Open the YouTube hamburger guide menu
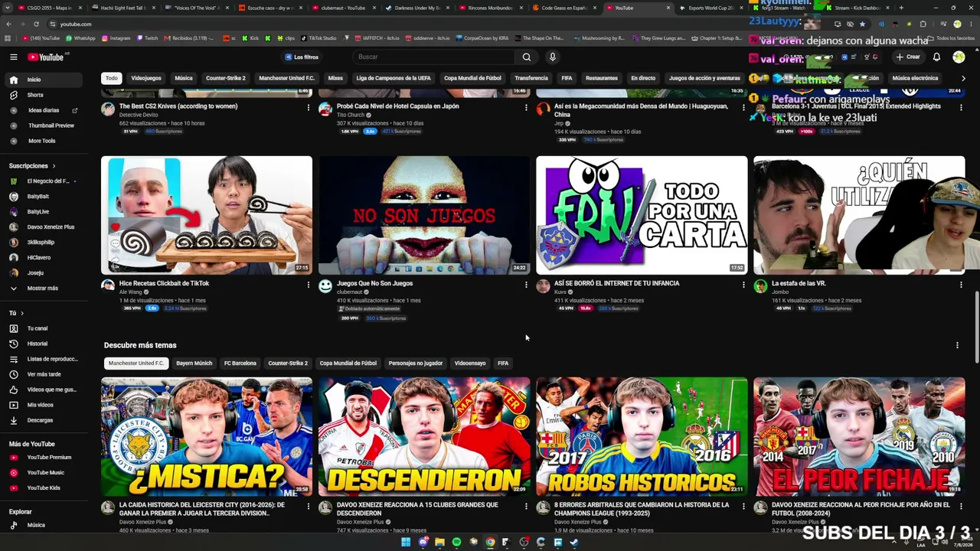 click(14, 57)
